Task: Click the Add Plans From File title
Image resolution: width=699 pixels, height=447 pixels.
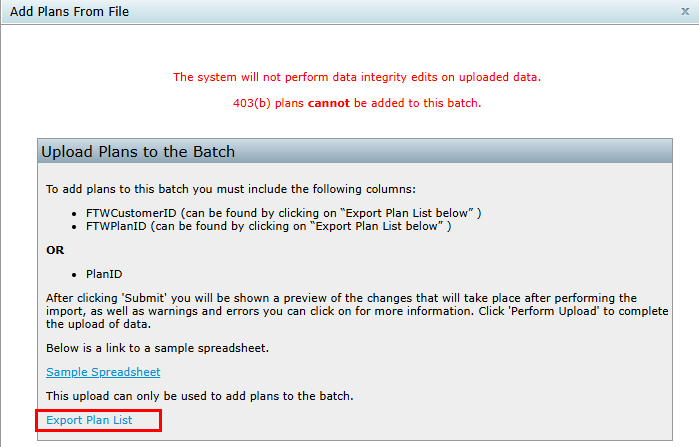Action: pos(70,12)
